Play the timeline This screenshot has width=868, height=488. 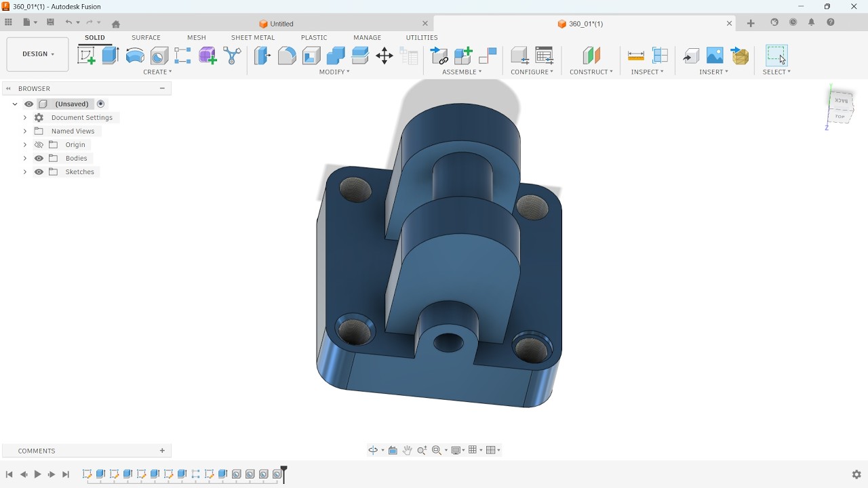tap(37, 474)
